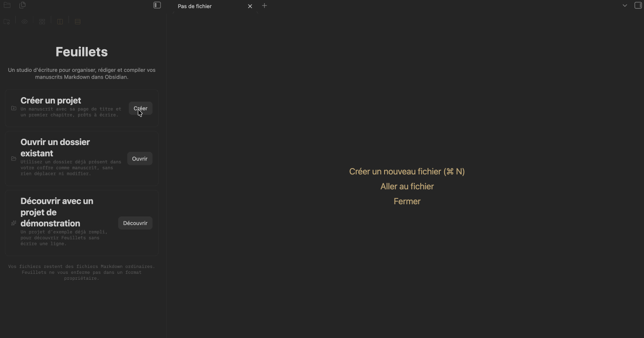644x338 pixels.
Task: Click the Découvrir button
Action: click(x=135, y=223)
